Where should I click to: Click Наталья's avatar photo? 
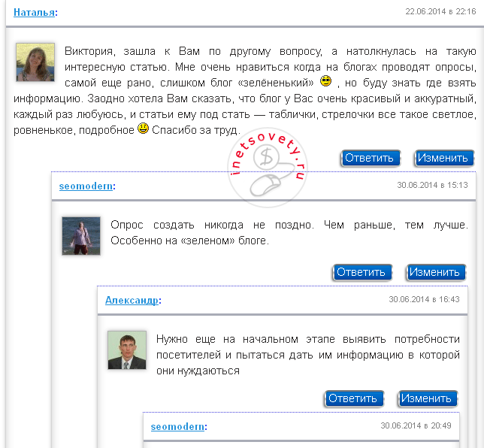[35, 62]
